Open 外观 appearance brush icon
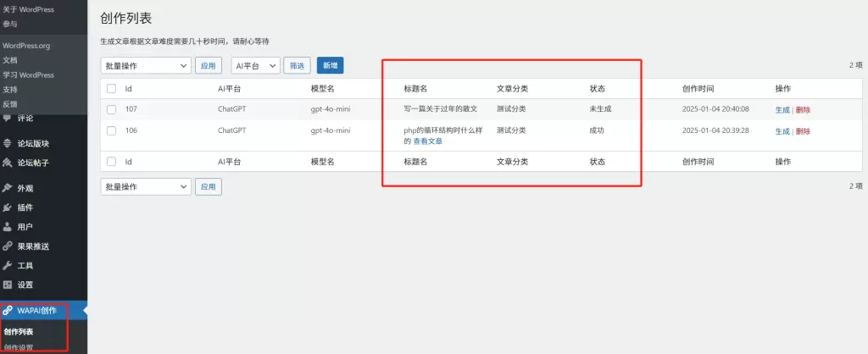868x354 pixels. (x=7, y=188)
